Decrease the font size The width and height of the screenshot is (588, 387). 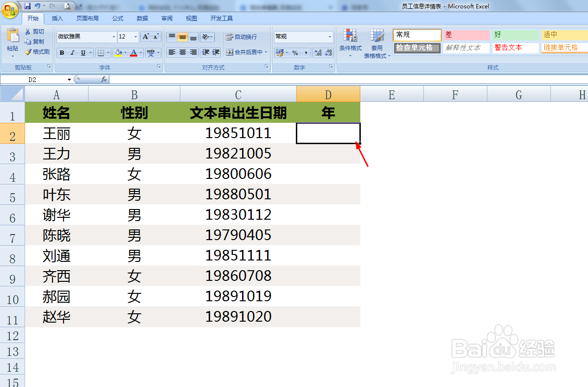coord(156,37)
